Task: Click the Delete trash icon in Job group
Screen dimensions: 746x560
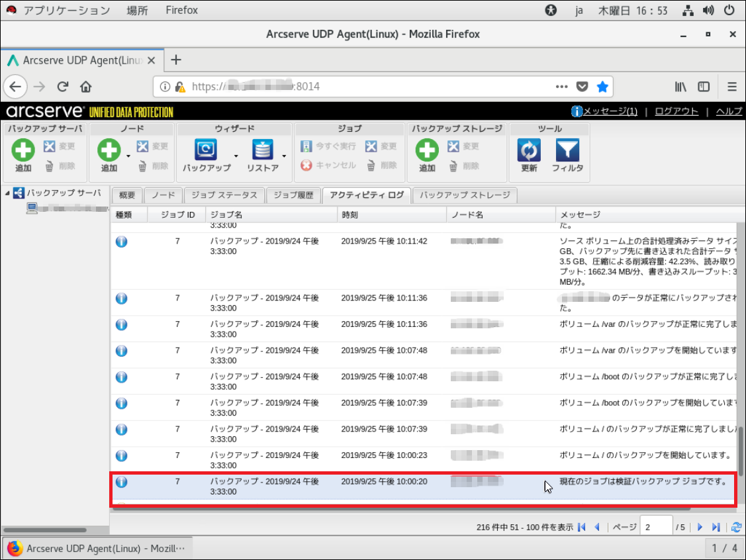Action: tap(371, 165)
